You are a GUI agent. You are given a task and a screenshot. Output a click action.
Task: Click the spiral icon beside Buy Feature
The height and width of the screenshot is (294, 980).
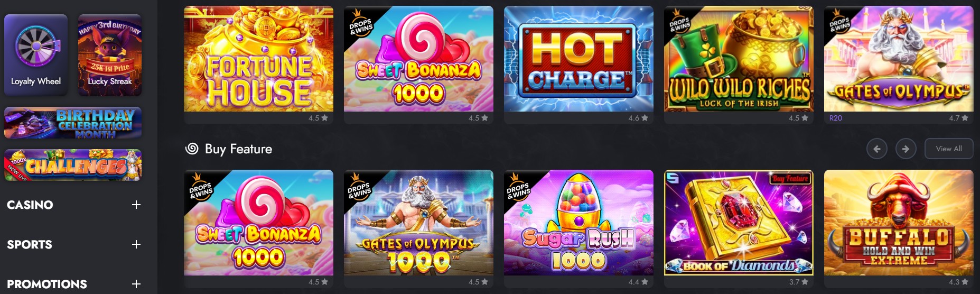(x=192, y=149)
